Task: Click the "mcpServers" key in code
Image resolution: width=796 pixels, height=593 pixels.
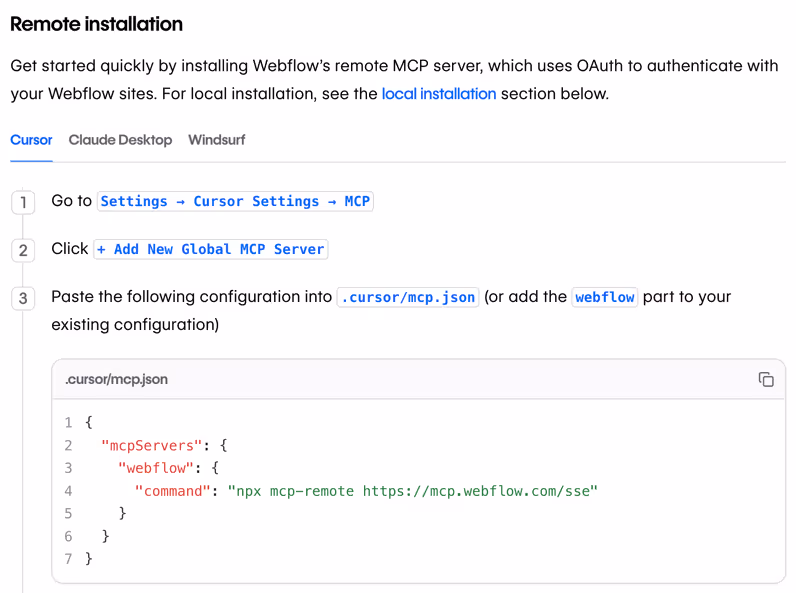Action: pos(152,445)
